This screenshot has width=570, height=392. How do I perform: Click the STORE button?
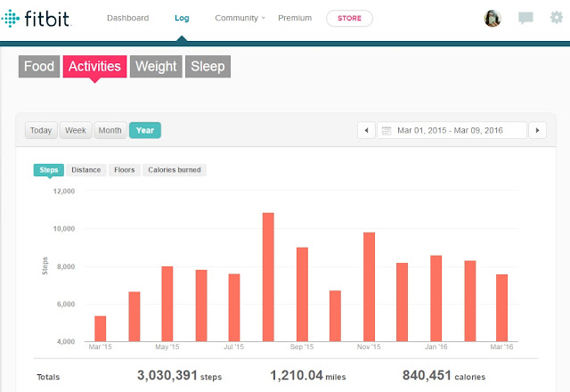click(x=349, y=18)
